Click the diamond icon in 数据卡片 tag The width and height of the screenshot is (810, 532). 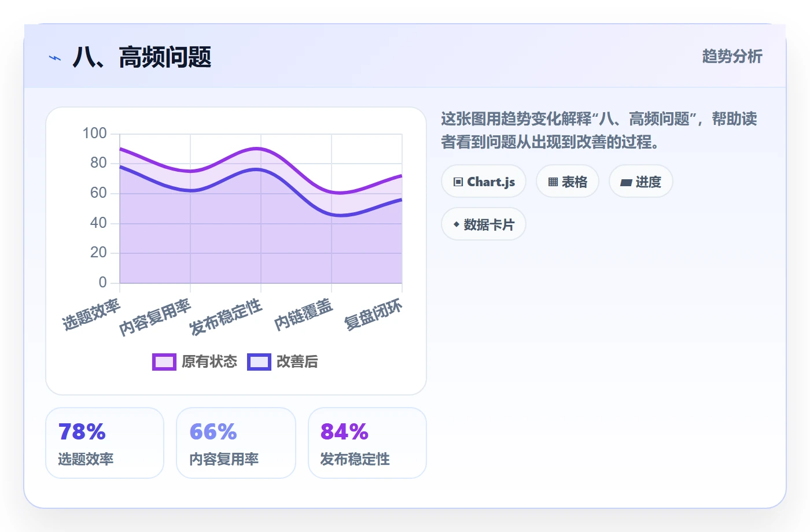point(456,224)
